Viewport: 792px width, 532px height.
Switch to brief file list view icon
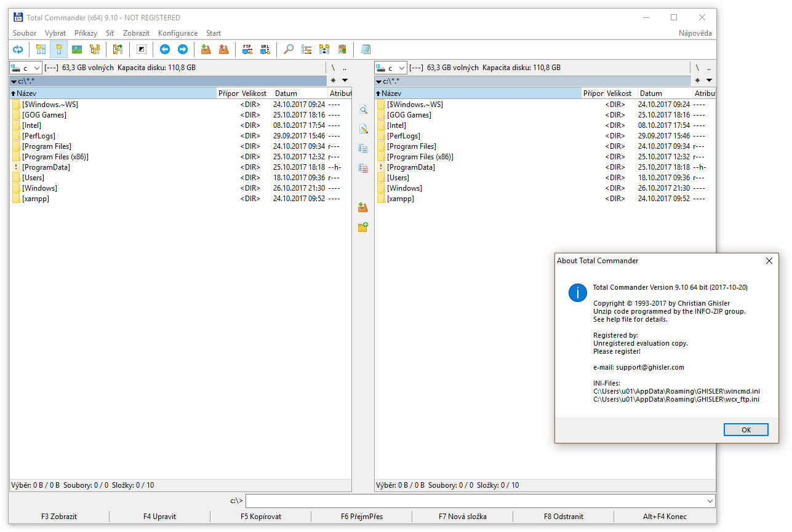(x=41, y=49)
